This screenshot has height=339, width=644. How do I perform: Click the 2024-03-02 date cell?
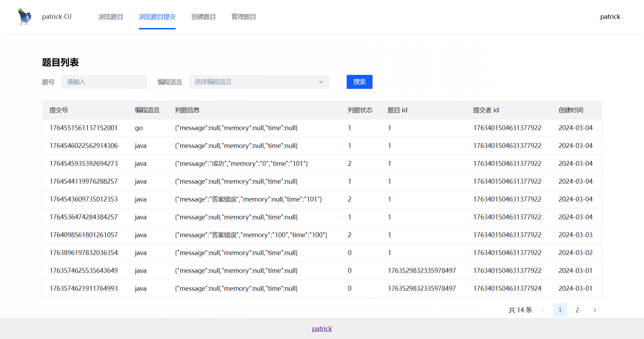[575, 253]
